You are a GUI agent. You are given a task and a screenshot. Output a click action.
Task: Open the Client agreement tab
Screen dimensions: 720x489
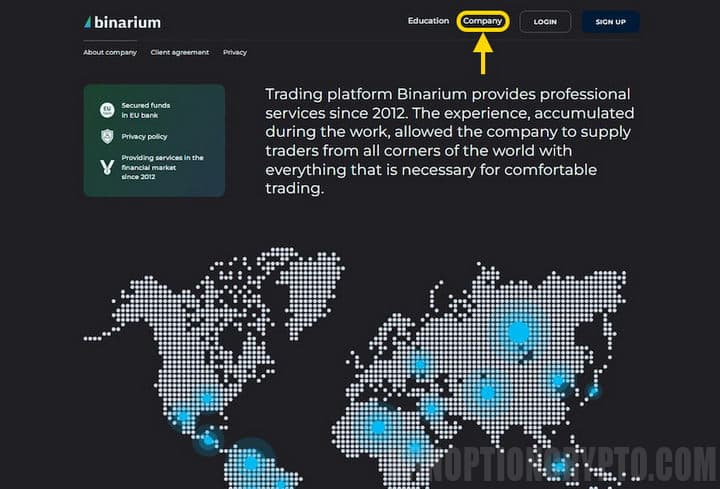pyautogui.click(x=180, y=52)
